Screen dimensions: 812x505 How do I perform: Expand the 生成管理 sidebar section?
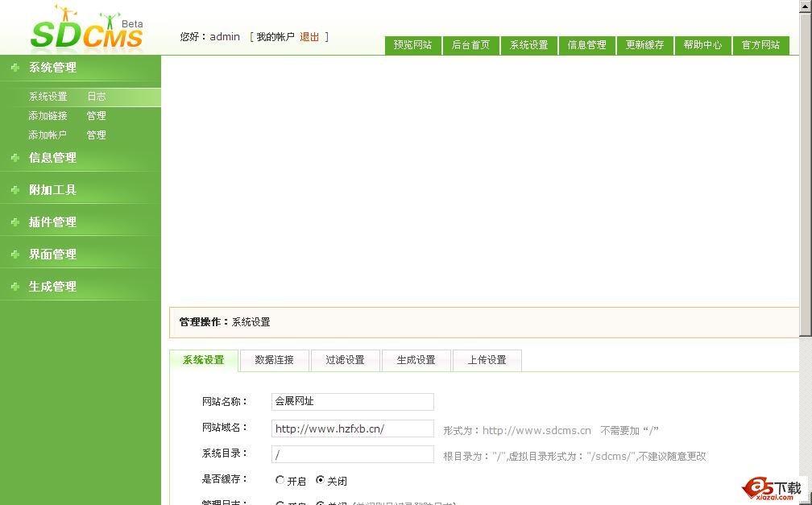53,287
